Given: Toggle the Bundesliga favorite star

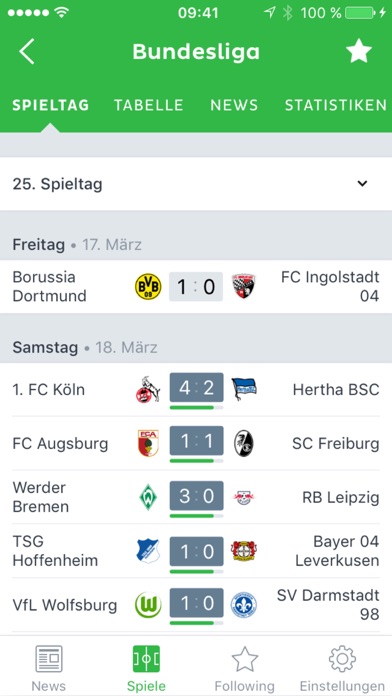Looking at the screenshot, I should click(359, 51).
